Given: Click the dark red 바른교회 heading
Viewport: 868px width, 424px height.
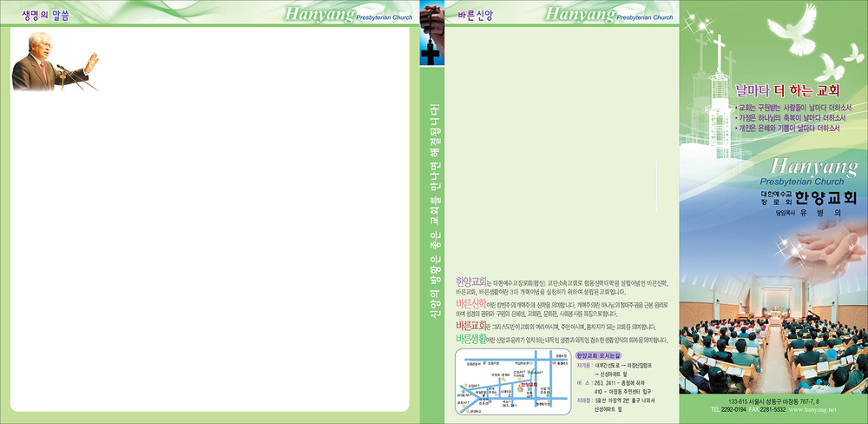Looking at the screenshot, I should tap(470, 326).
